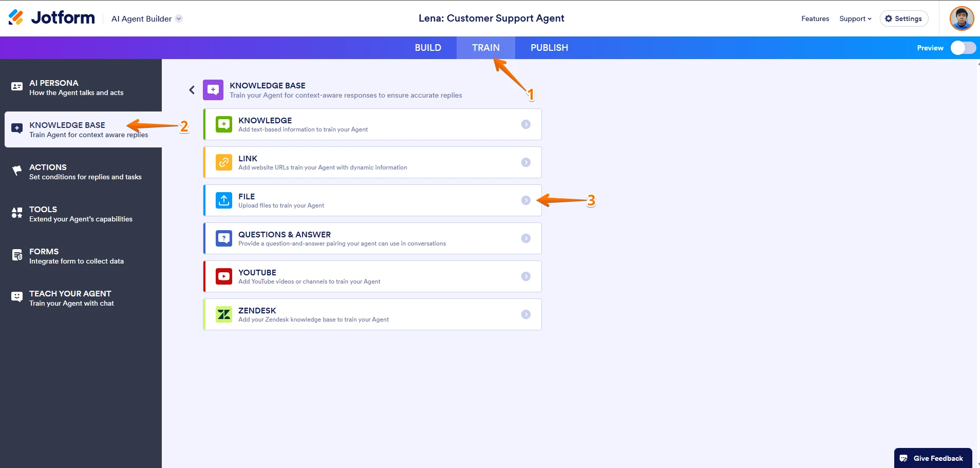This screenshot has width=980, height=468.
Task: Click the Teach Your Agent chat icon
Action: [x=17, y=296]
